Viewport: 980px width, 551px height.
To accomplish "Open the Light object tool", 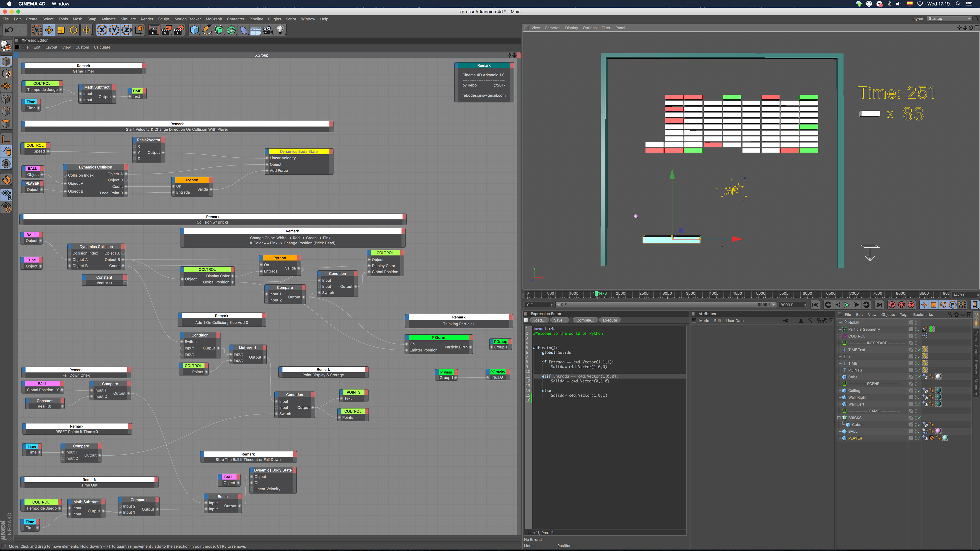I will [280, 30].
